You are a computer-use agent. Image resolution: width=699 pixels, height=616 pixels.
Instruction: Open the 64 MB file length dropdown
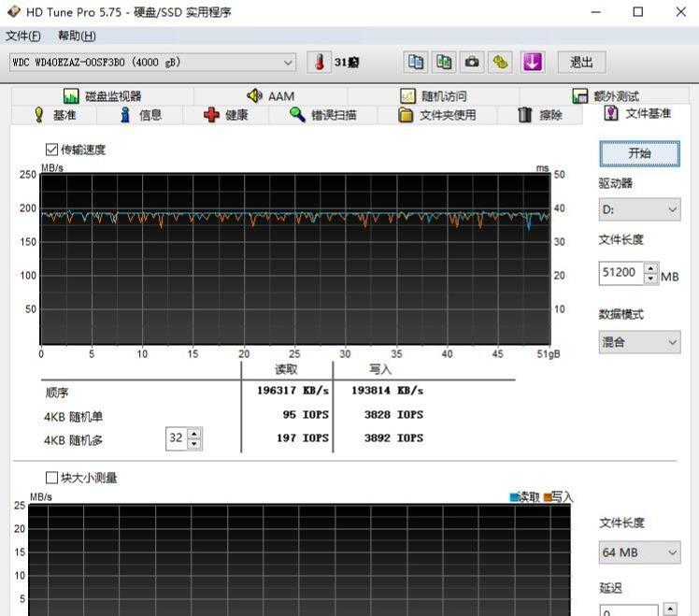click(x=639, y=552)
